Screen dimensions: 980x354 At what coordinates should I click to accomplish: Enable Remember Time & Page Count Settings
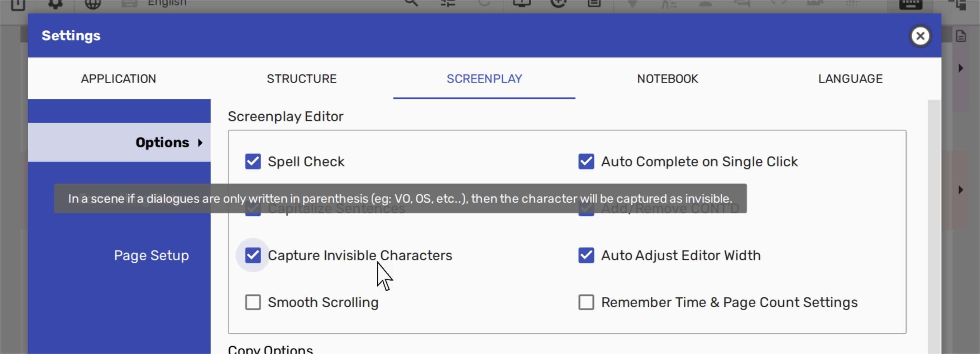(586, 302)
